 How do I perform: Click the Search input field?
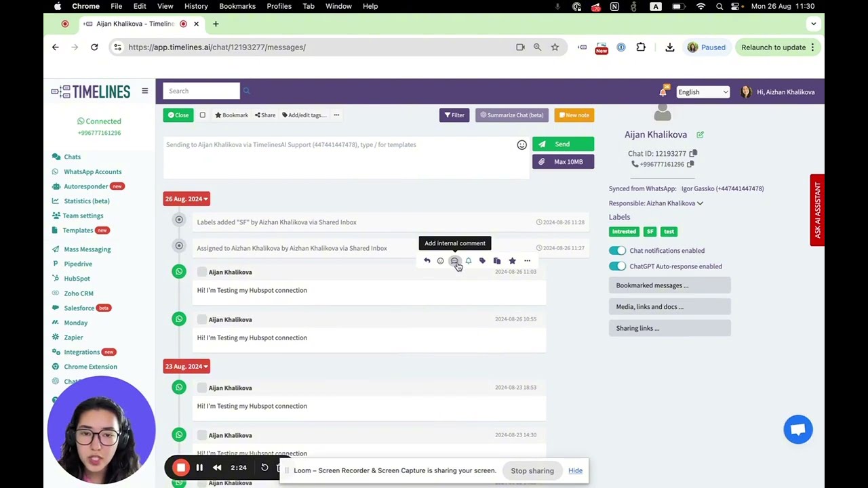(201, 91)
